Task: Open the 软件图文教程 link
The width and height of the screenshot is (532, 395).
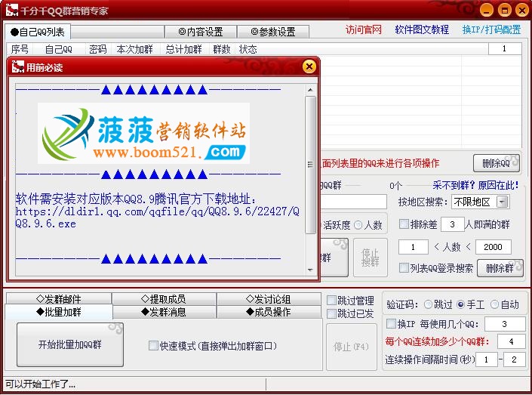Action: pos(422,30)
